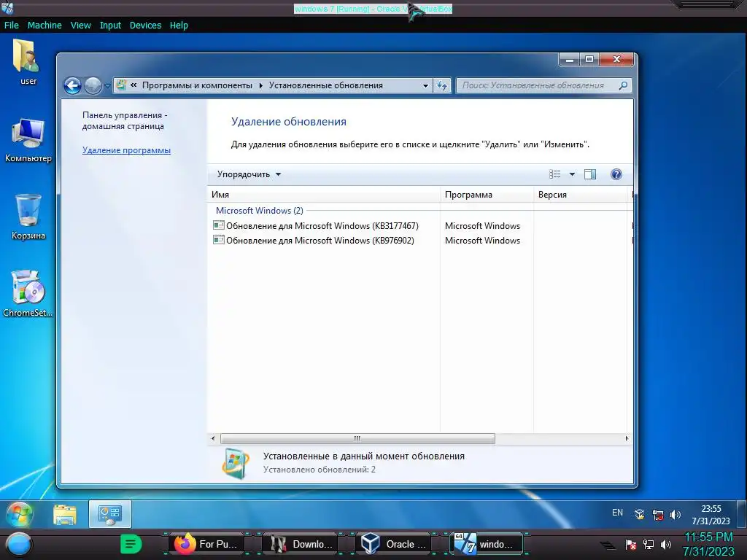
Task: Click the guest network tray icon
Action: (658, 515)
